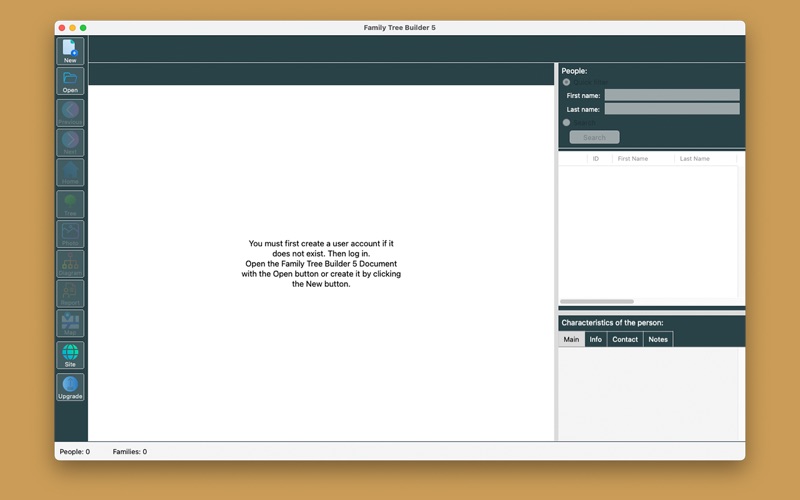The image size is (800, 500).
Task: Click the New document icon
Action: pos(70,51)
